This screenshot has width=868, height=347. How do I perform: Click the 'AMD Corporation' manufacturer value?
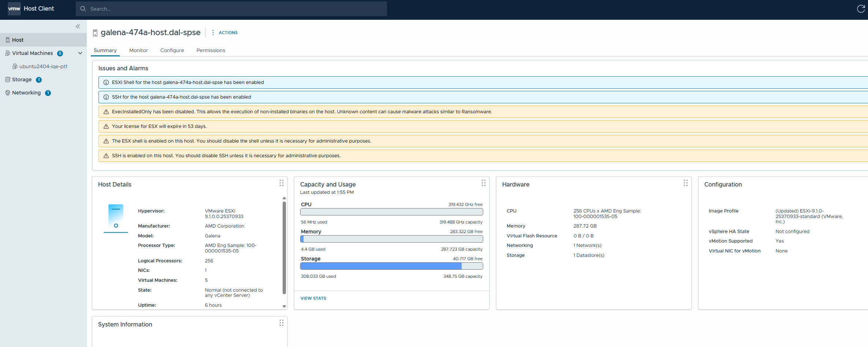(x=224, y=226)
